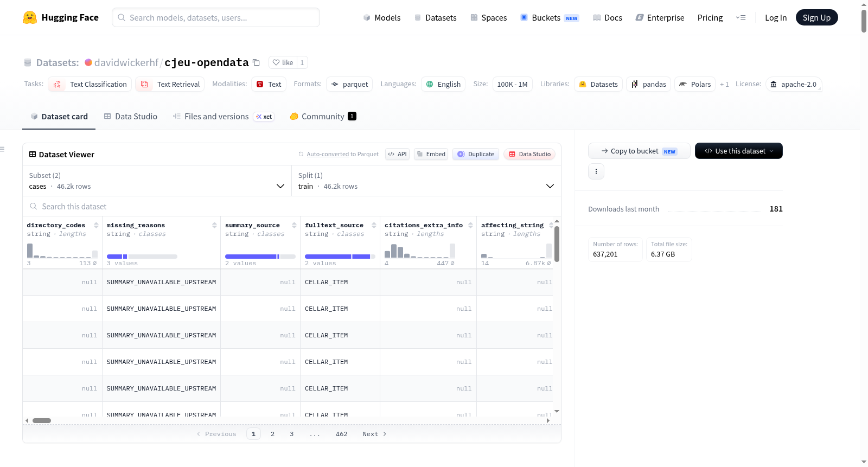
Task: Go to Models in the navigation
Action: tap(382, 17)
